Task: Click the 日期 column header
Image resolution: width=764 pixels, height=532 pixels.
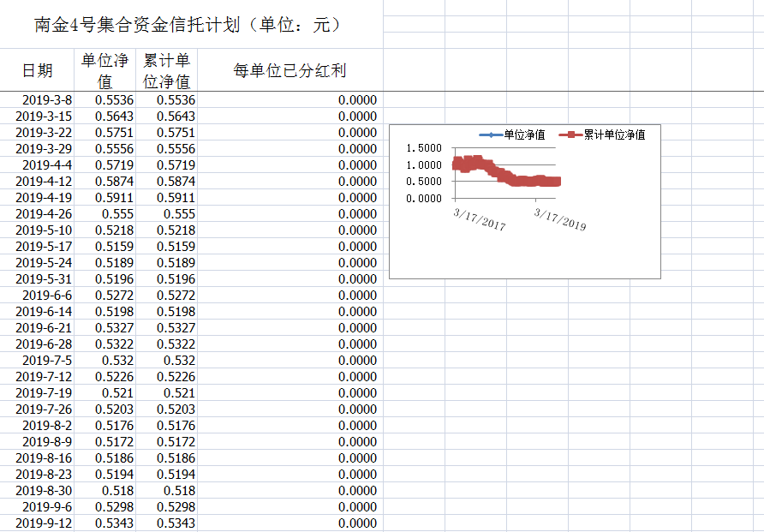Action: [x=37, y=70]
